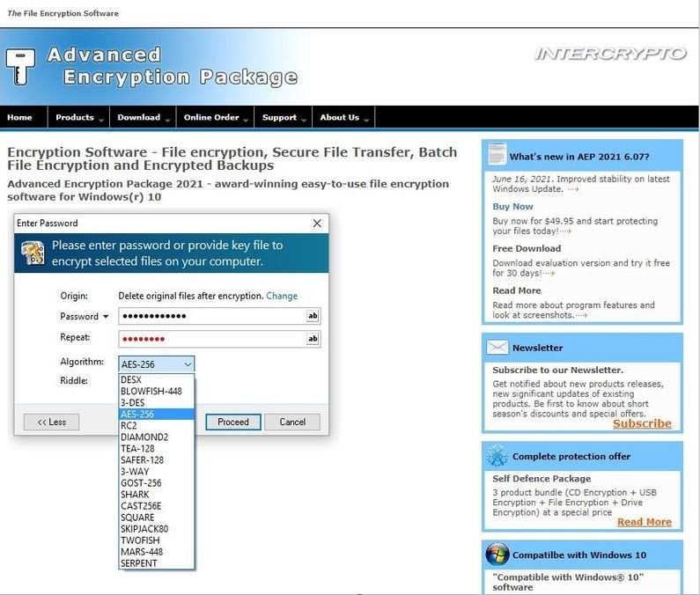Select CAST256E algorithm
This screenshot has width=700, height=595.
[x=156, y=506]
